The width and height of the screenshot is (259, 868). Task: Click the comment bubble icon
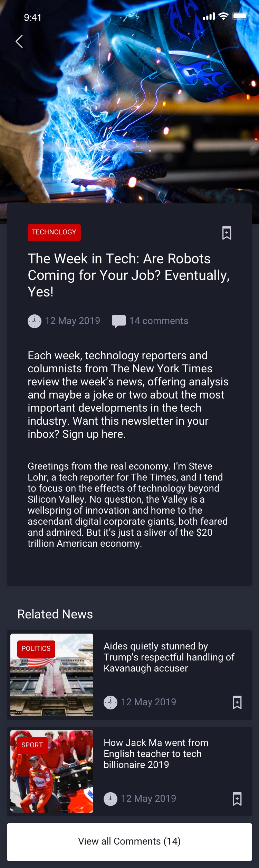pos(118,321)
